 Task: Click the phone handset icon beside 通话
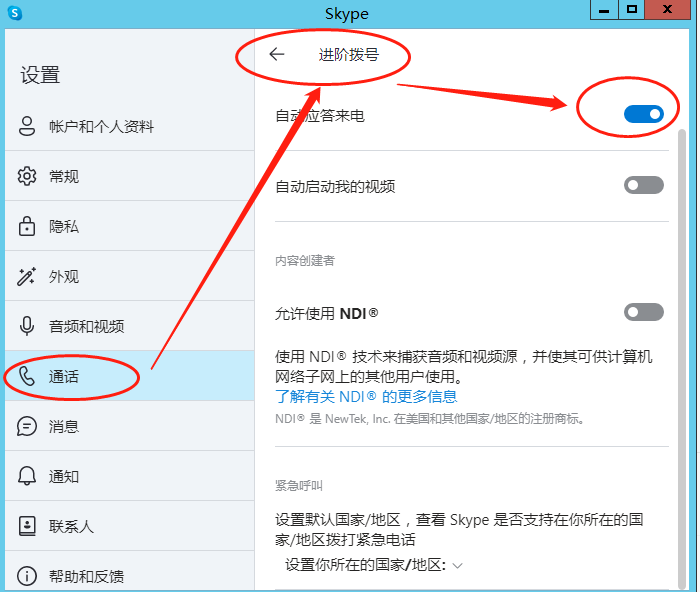click(x=27, y=376)
